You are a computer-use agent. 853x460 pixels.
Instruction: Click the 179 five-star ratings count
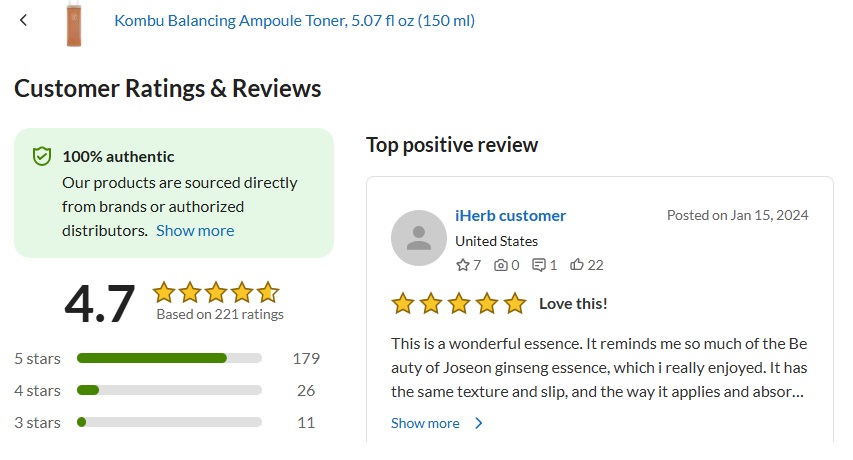(306, 358)
